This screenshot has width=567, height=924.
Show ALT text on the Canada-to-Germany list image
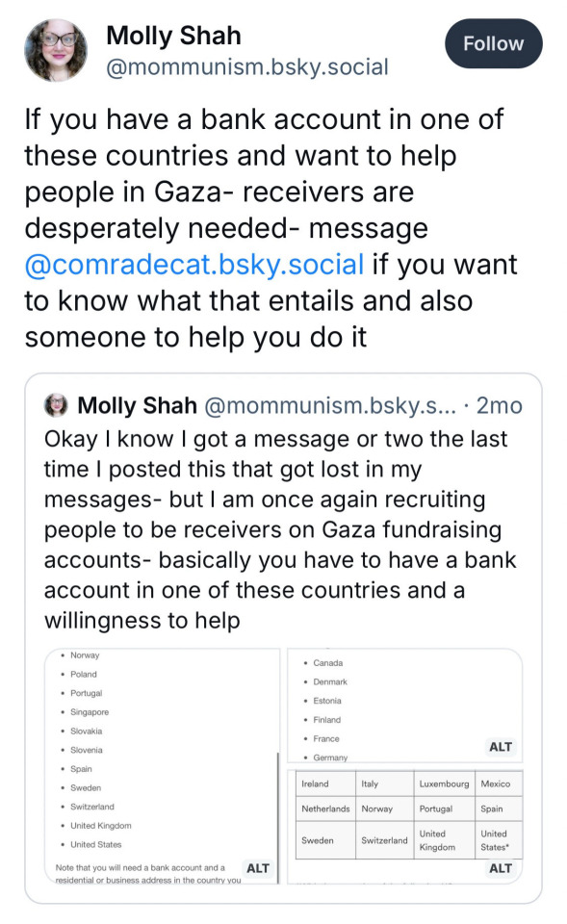point(501,747)
